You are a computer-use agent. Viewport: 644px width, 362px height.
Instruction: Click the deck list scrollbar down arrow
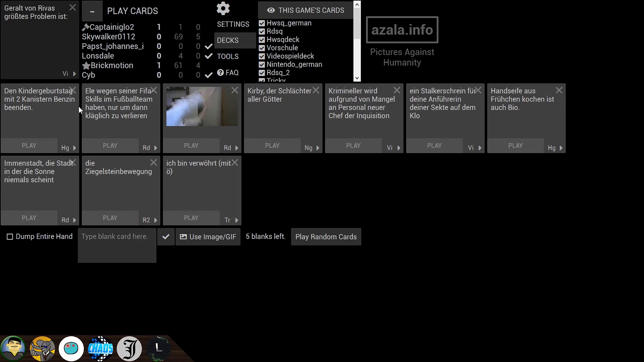pos(357,78)
